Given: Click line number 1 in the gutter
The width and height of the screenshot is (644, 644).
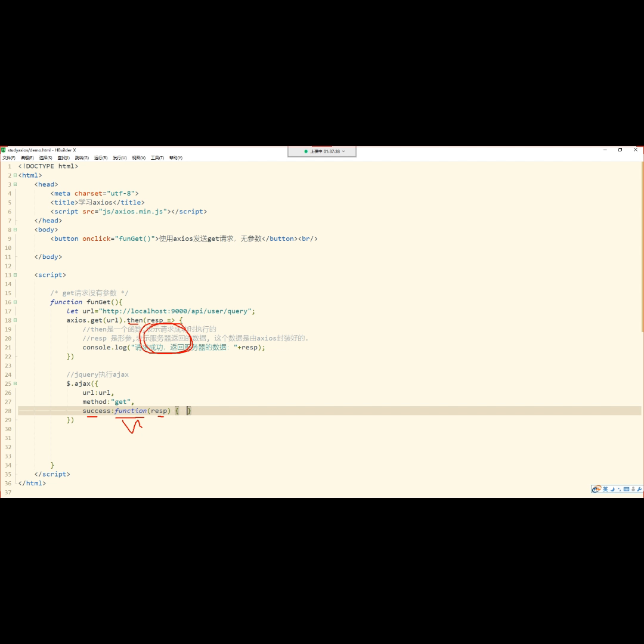Looking at the screenshot, I should [9, 166].
